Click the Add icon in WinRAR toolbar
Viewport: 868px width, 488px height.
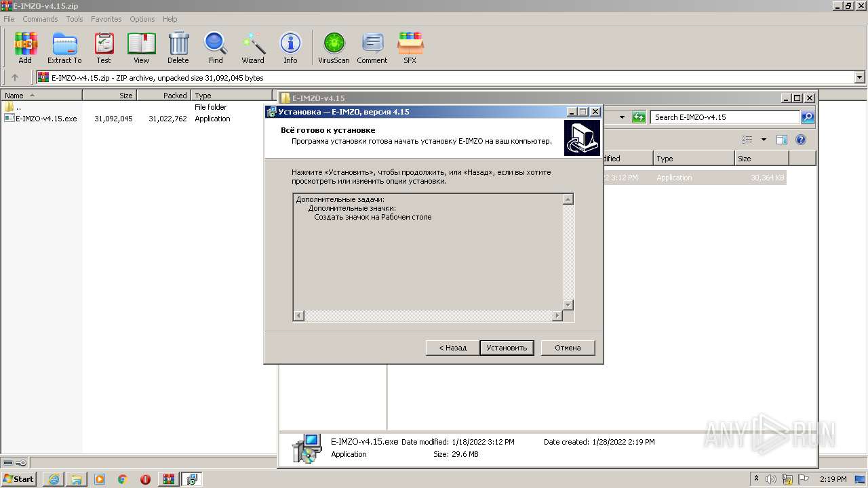(x=25, y=44)
